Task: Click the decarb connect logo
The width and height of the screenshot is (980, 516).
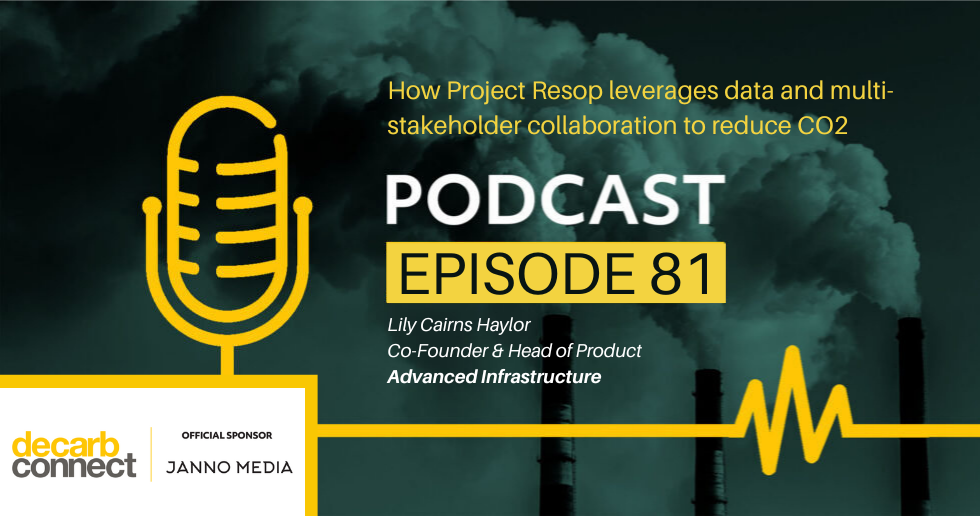Action: 74,455
